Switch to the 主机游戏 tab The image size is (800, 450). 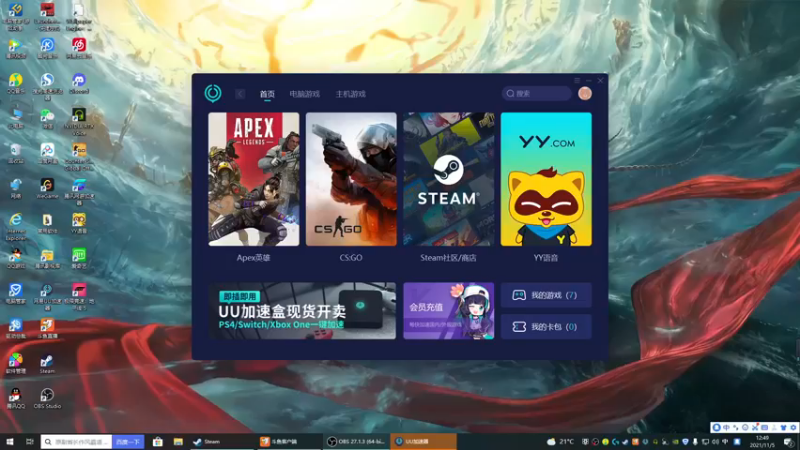pyautogui.click(x=351, y=94)
